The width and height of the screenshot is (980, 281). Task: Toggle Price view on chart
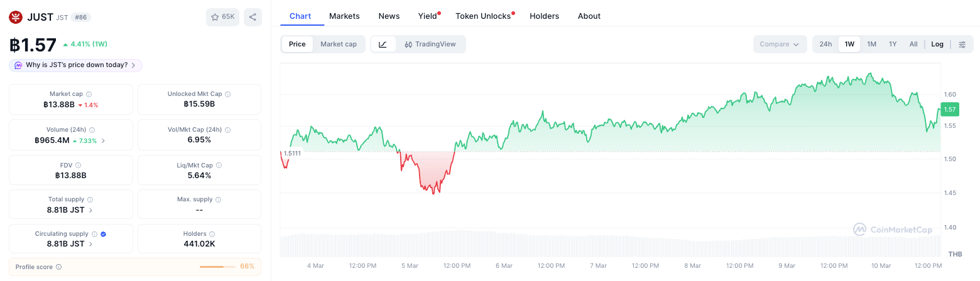coord(297,44)
